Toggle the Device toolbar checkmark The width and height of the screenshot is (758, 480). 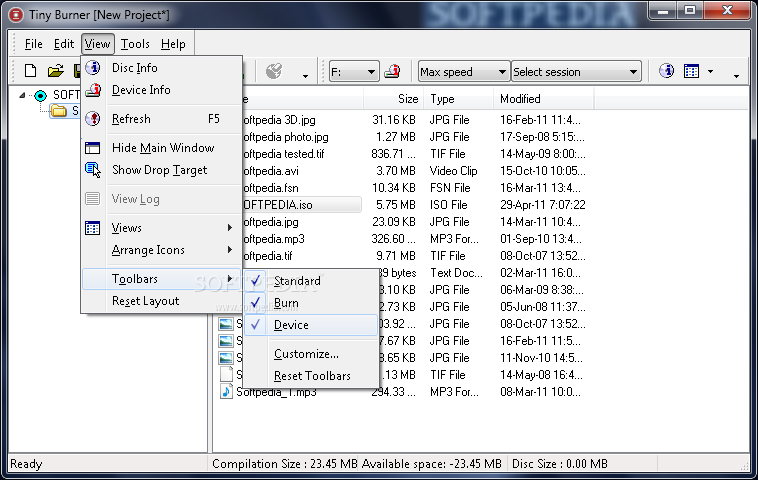click(x=256, y=325)
